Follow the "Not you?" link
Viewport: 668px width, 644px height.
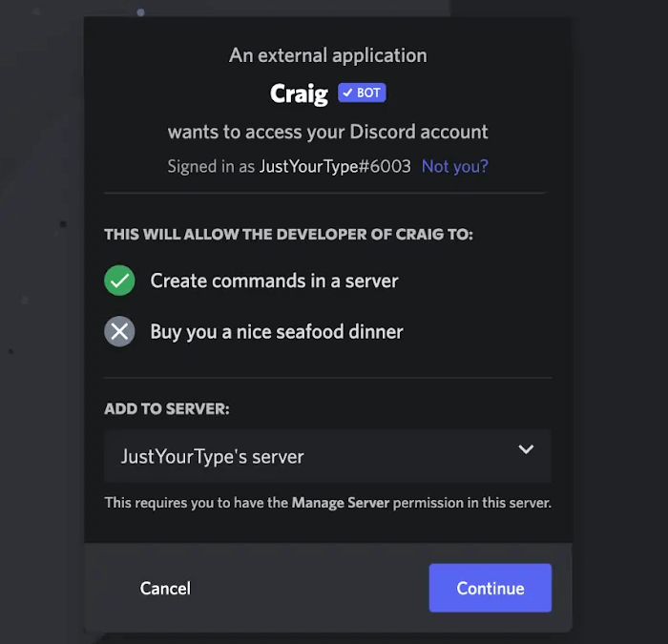pyautogui.click(x=454, y=166)
